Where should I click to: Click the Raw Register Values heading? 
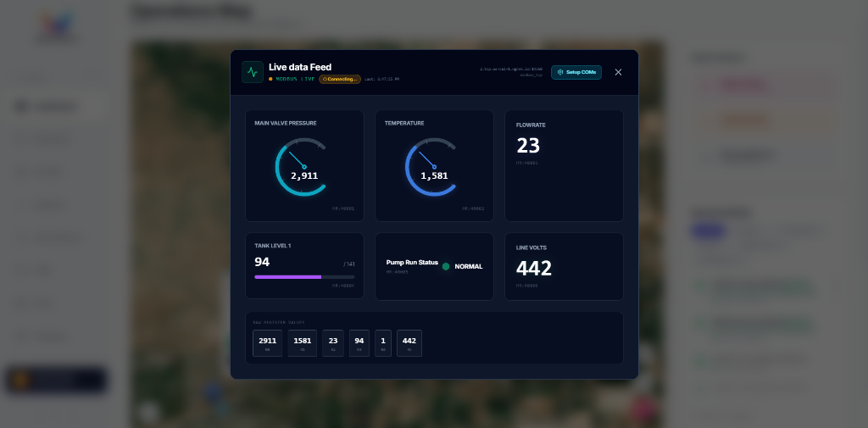[x=279, y=322]
